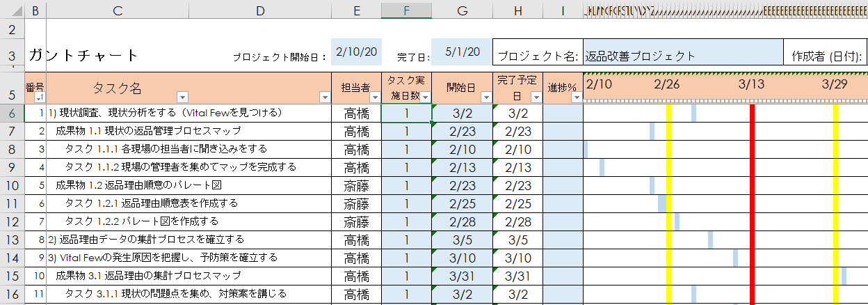Select row 10 header

(12, 185)
